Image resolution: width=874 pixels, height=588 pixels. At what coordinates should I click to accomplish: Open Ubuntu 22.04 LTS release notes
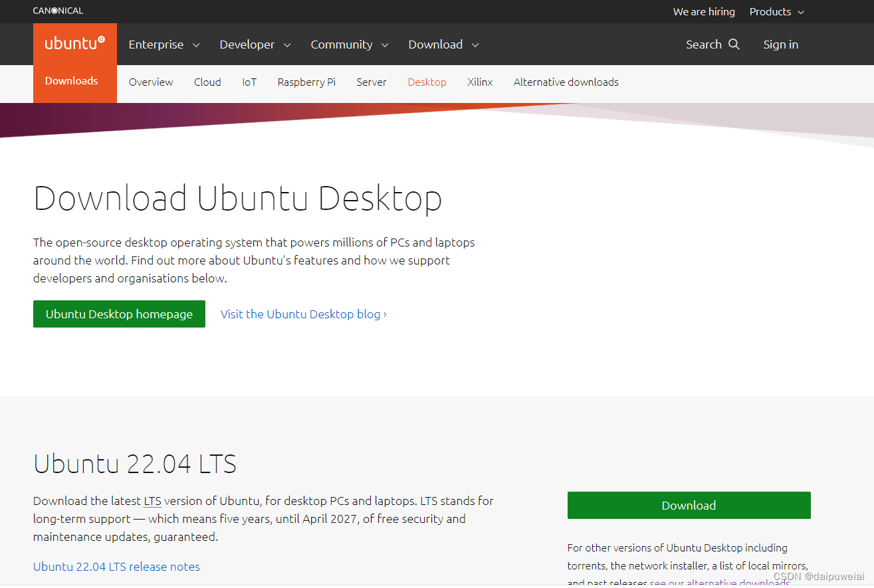pos(116,567)
